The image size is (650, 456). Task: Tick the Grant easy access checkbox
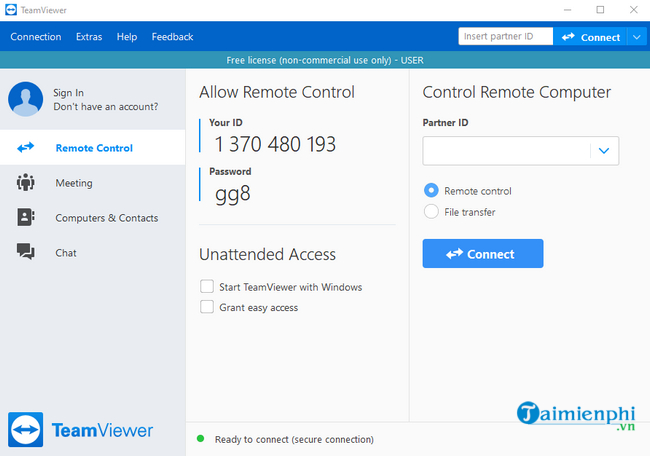click(207, 307)
